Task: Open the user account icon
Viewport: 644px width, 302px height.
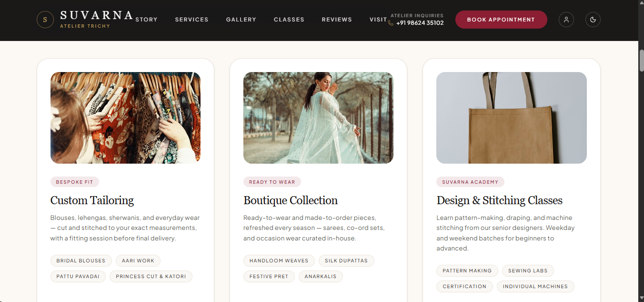Action: tap(566, 20)
